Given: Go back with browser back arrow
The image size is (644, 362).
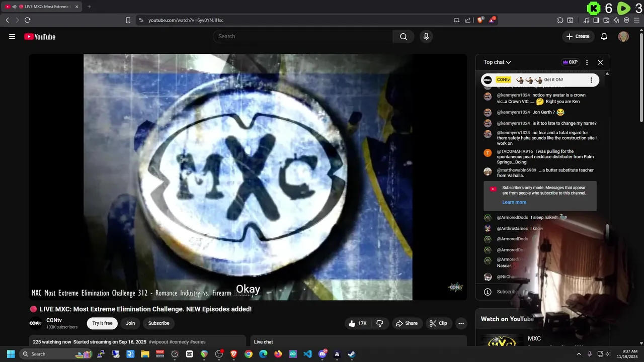Looking at the screenshot, I should [7, 20].
